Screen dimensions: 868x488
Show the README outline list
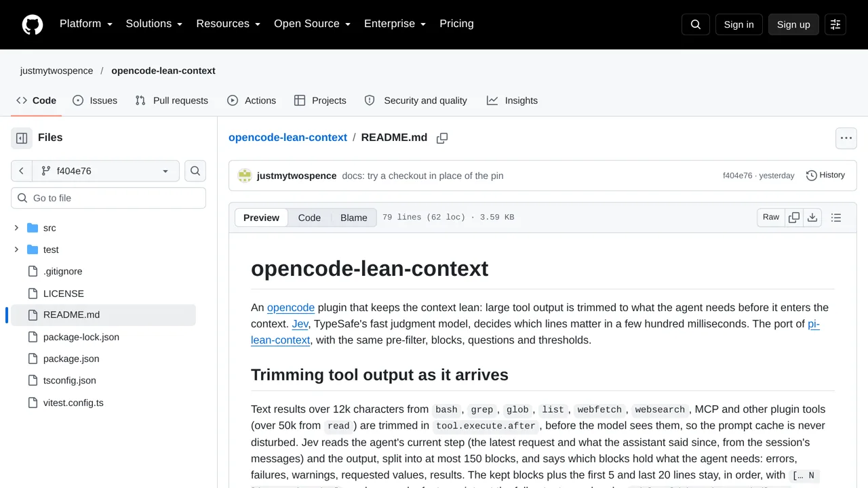coord(836,218)
